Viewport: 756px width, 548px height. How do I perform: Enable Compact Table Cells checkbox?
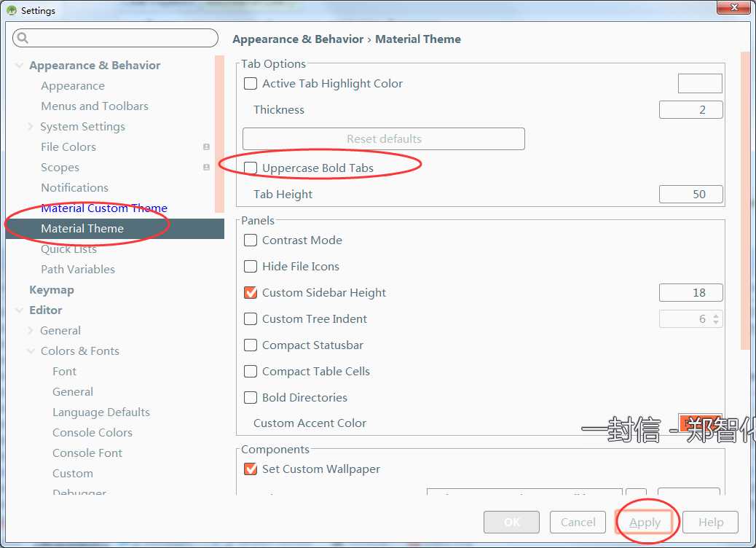(251, 371)
